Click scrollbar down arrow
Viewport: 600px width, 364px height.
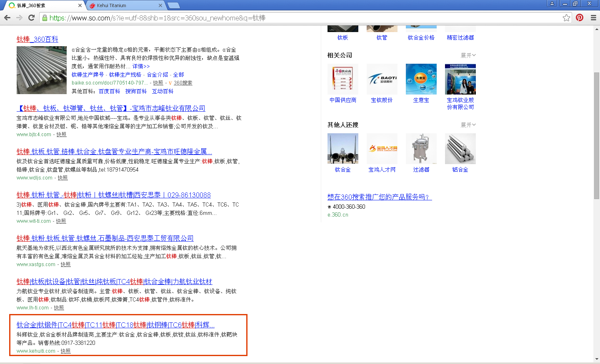(x=597, y=359)
